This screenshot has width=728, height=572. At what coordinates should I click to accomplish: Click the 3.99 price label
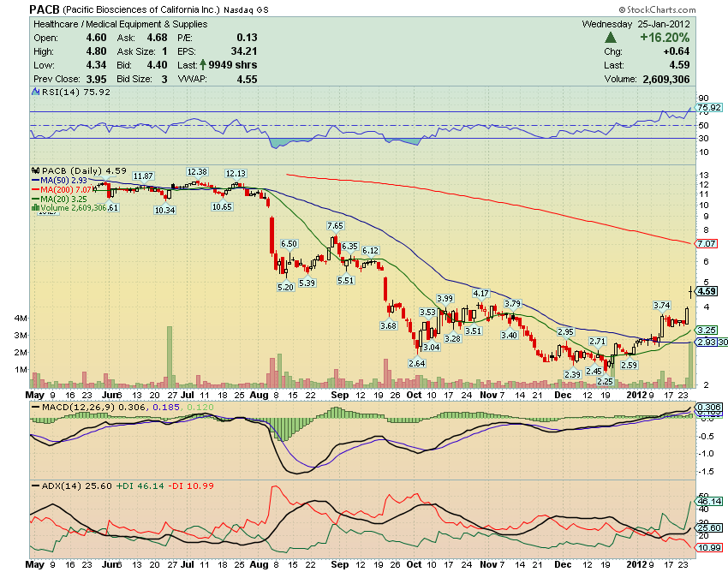pos(445,299)
